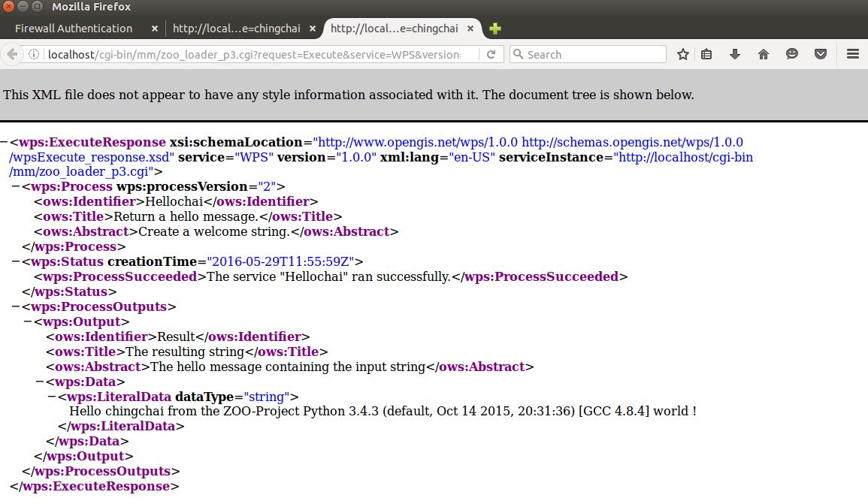Click the smiley face chat icon
This screenshot has width=868, height=504.
[792, 54]
